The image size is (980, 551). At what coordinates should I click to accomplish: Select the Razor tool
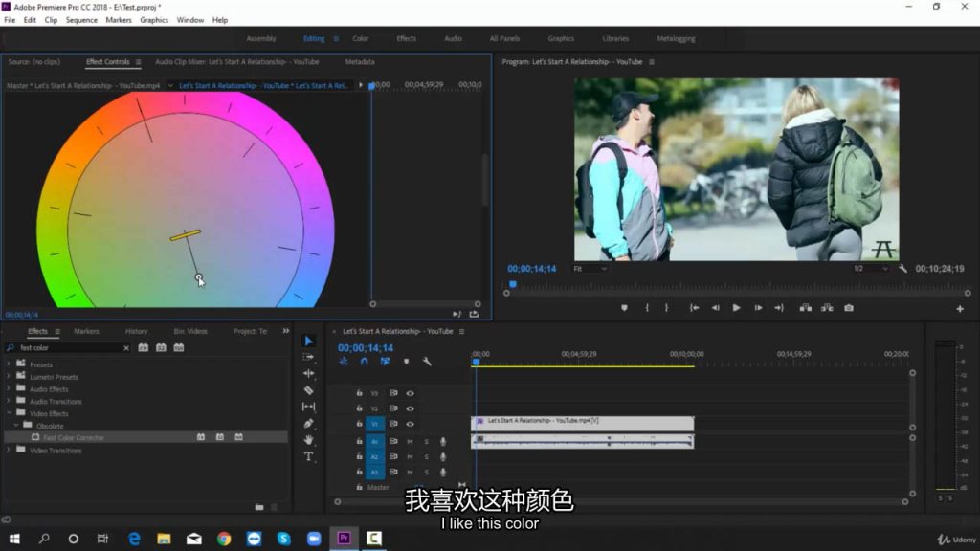(x=309, y=390)
